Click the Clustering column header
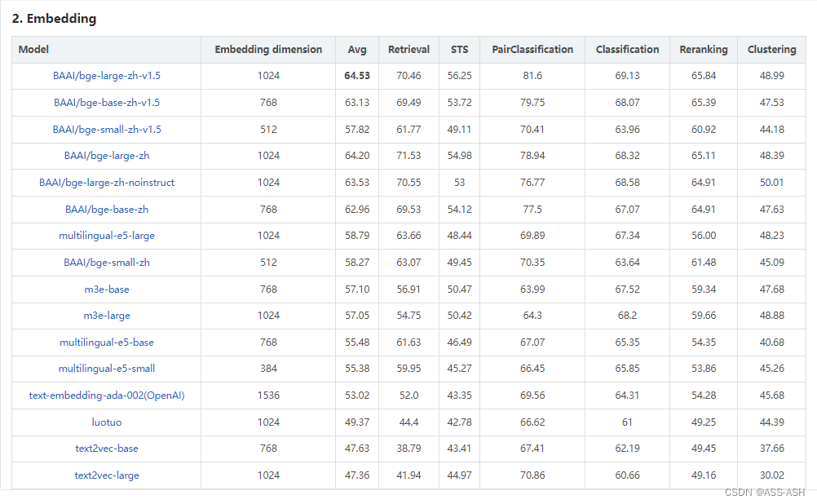Screen dimensions: 817x504 point(771,50)
